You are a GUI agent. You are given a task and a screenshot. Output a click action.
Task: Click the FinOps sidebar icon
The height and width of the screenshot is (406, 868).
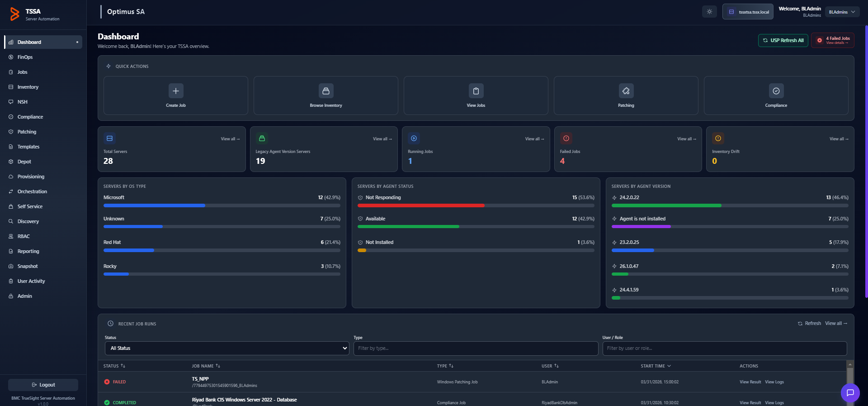click(x=11, y=57)
